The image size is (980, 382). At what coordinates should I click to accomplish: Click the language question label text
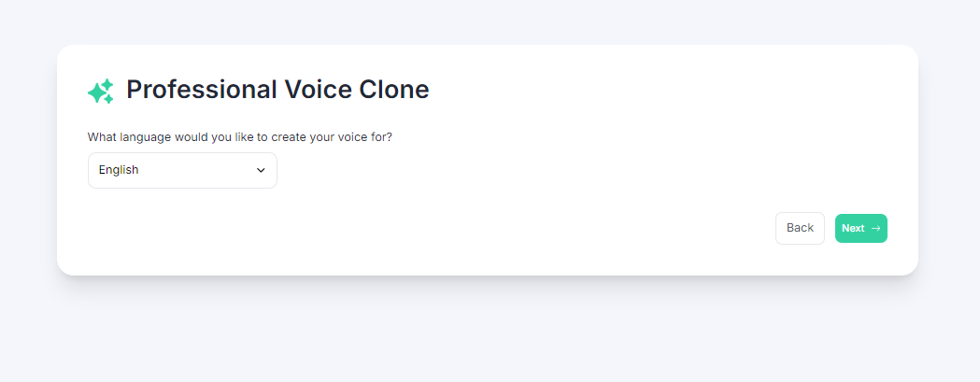click(240, 137)
